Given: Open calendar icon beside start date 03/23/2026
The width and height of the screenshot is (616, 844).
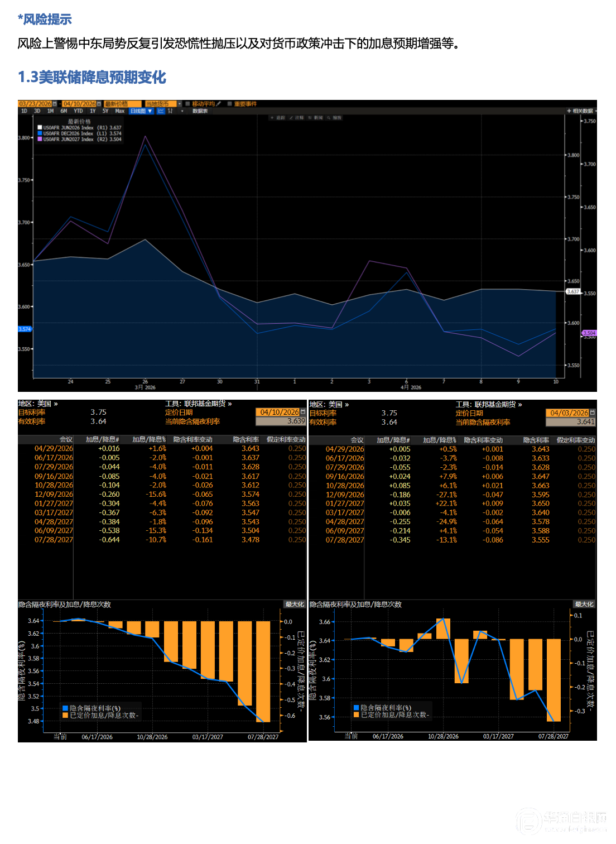Looking at the screenshot, I should click(55, 104).
